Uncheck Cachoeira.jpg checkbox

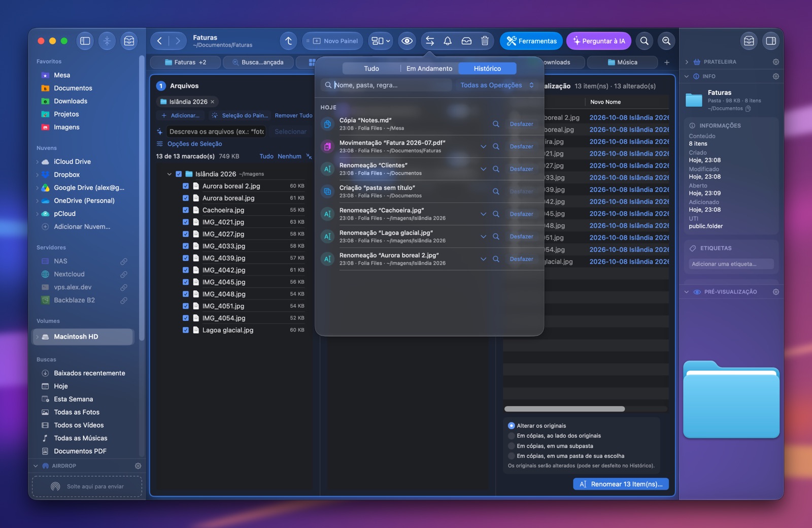[x=186, y=210]
